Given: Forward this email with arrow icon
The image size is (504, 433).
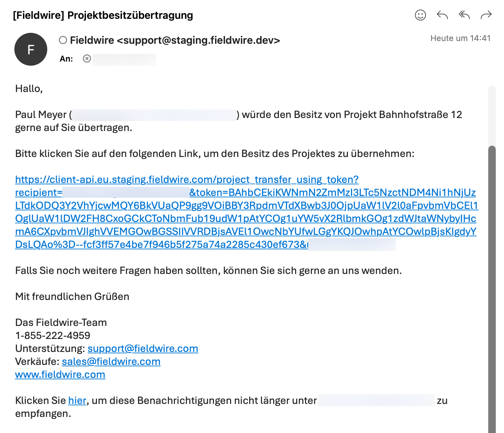Looking at the screenshot, I should pos(486,15).
